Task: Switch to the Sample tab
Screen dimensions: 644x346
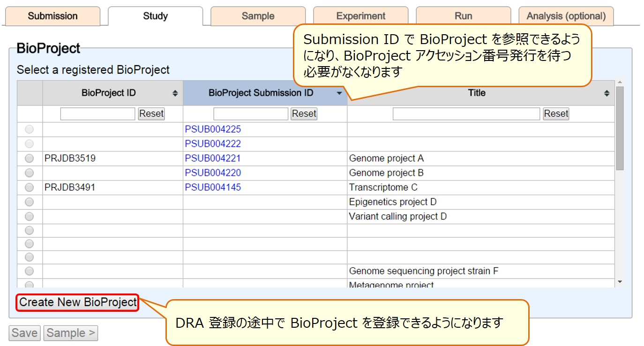Action: click(x=258, y=16)
